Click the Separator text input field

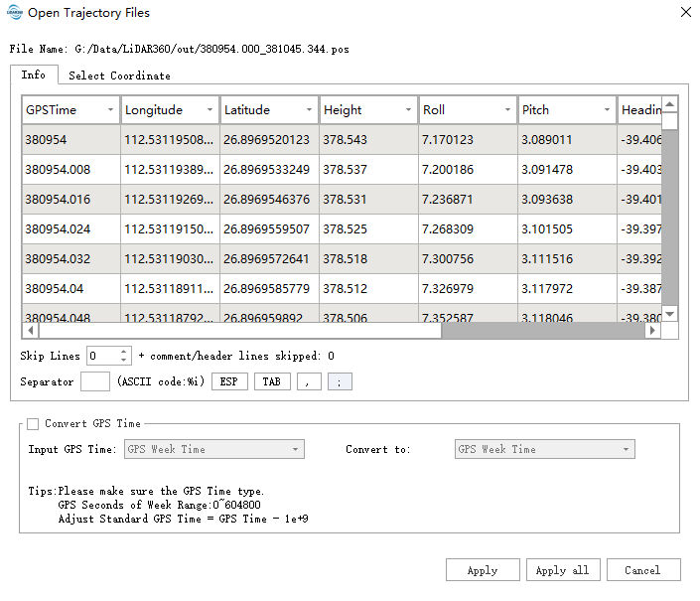point(95,381)
